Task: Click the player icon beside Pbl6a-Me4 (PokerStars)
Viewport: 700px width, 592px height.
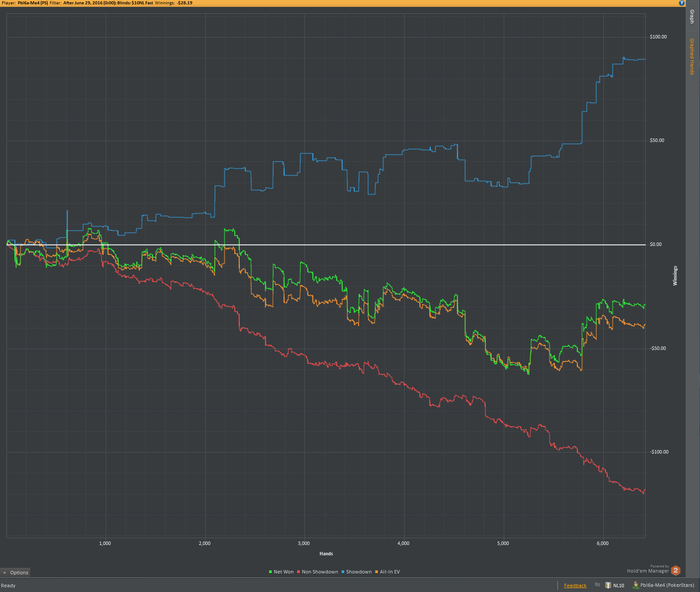Action: (x=636, y=585)
